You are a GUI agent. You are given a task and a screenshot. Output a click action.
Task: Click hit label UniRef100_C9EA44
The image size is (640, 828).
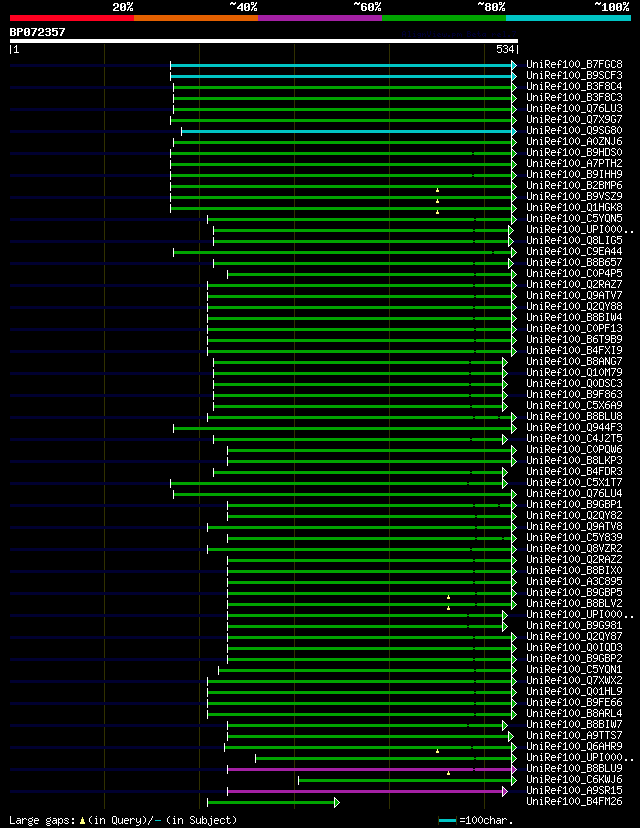pyautogui.click(x=574, y=251)
